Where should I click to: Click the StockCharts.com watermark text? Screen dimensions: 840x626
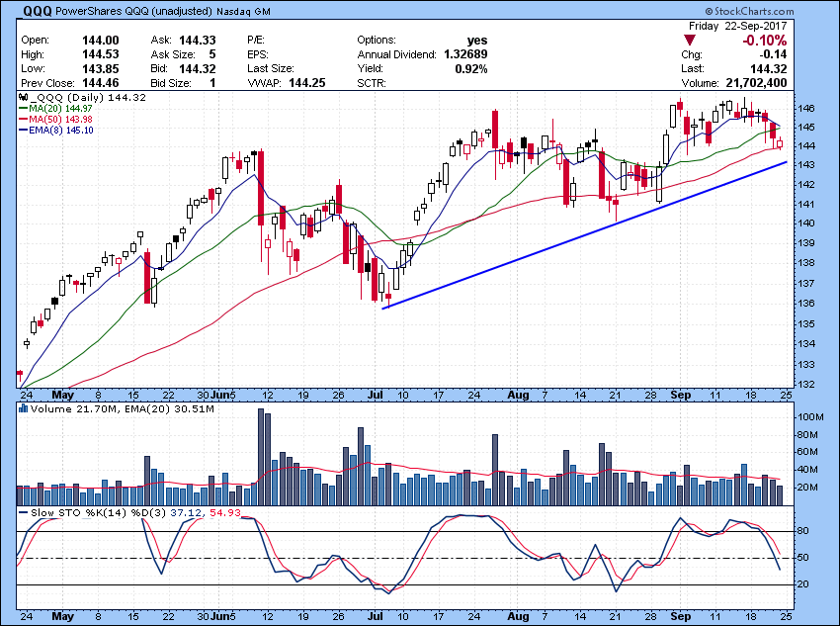point(749,11)
